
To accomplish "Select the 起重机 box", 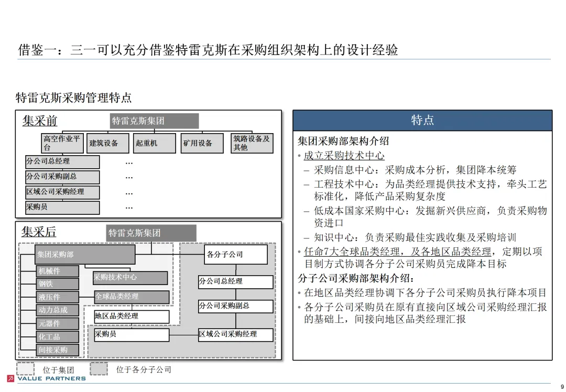I will click(155, 143).
